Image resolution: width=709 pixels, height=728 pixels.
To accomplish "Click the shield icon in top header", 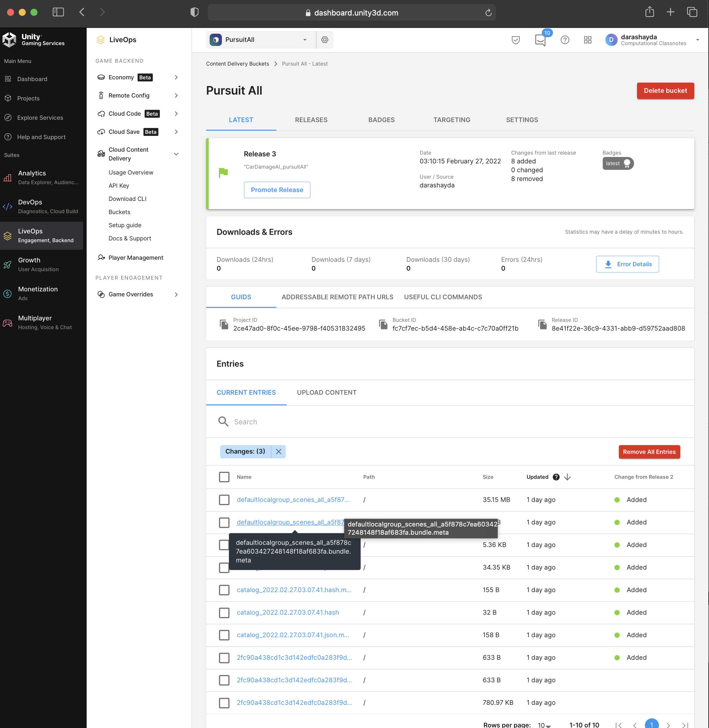I will pos(516,40).
